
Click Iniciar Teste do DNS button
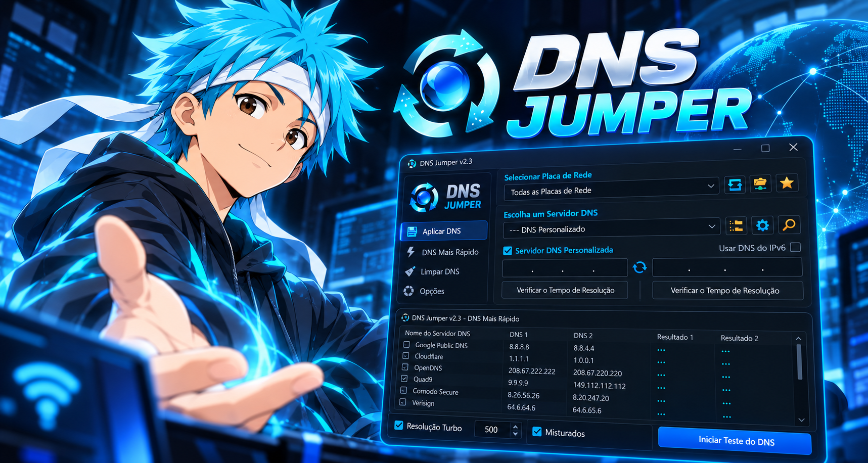736,441
